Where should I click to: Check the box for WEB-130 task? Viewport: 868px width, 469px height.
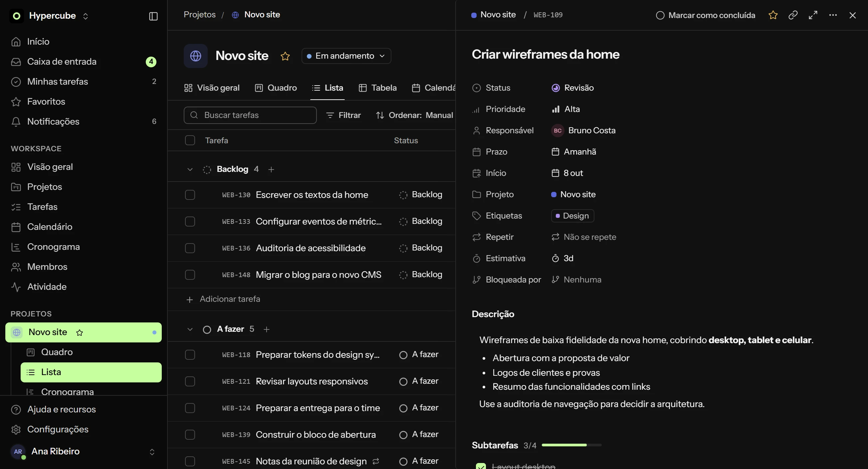[x=190, y=195]
